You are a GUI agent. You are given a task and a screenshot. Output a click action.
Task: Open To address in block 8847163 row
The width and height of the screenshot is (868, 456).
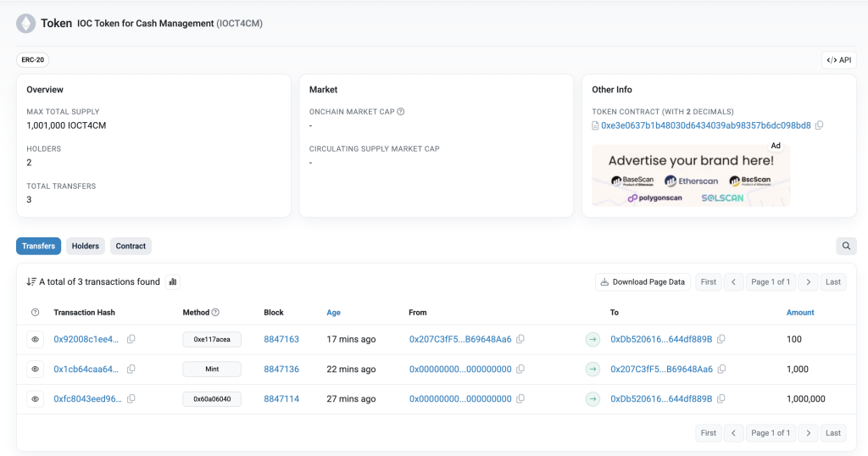[661, 339]
